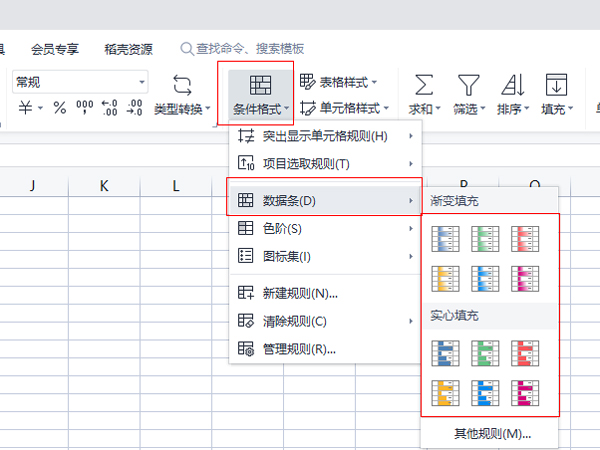Click the percent style icon
The height and width of the screenshot is (450, 600).
pyautogui.click(x=59, y=108)
